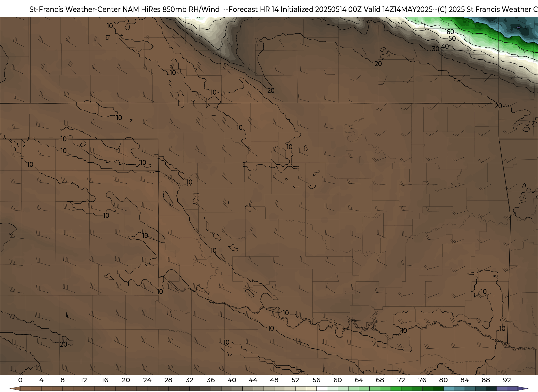
Task: Click the '4' colorbar tick label
Action: [41, 380]
